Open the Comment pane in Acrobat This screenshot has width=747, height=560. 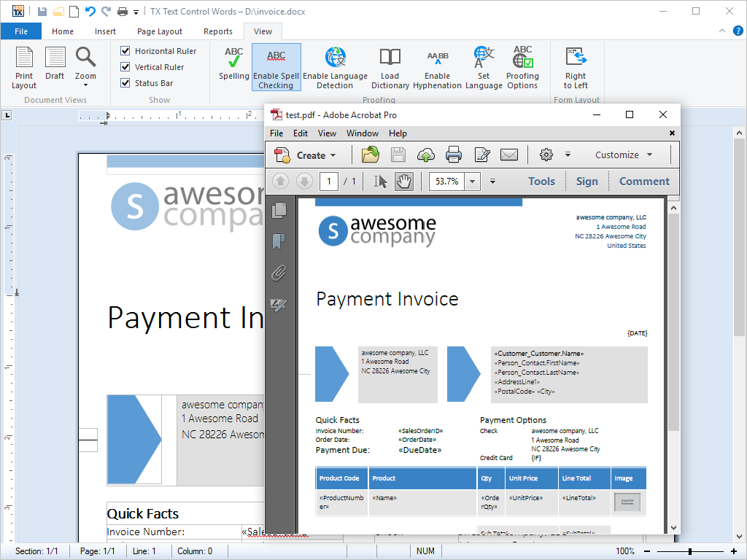click(644, 182)
